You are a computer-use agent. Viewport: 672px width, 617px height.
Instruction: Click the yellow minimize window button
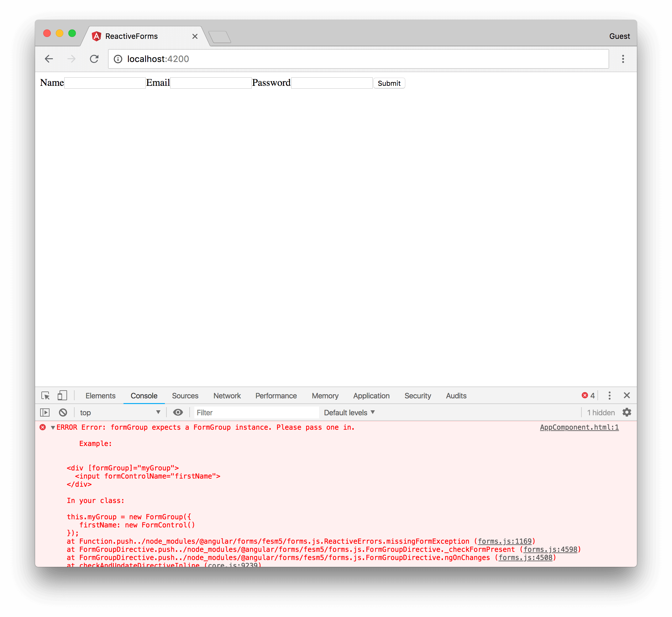pos(60,34)
